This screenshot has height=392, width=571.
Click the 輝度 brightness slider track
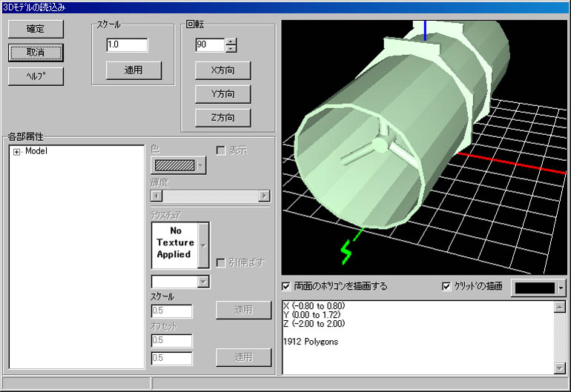(210, 196)
